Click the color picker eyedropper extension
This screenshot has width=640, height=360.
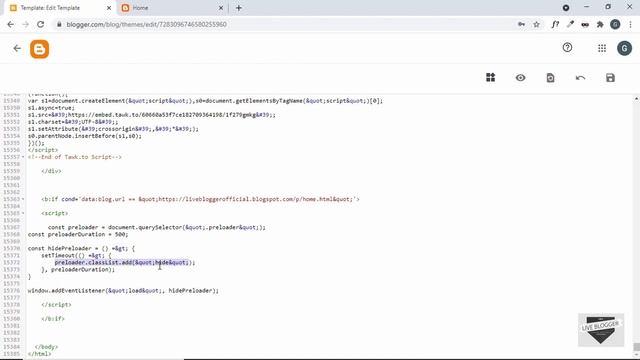(570, 24)
